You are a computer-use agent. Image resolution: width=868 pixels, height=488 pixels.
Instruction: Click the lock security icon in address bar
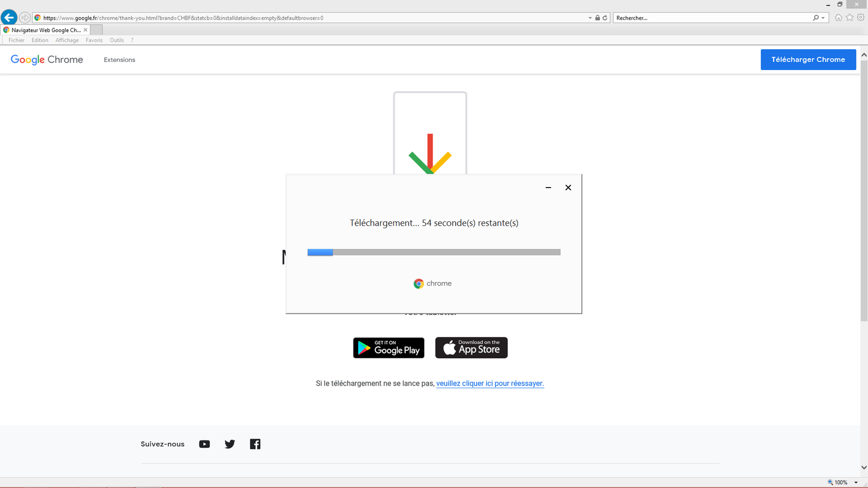pos(597,18)
